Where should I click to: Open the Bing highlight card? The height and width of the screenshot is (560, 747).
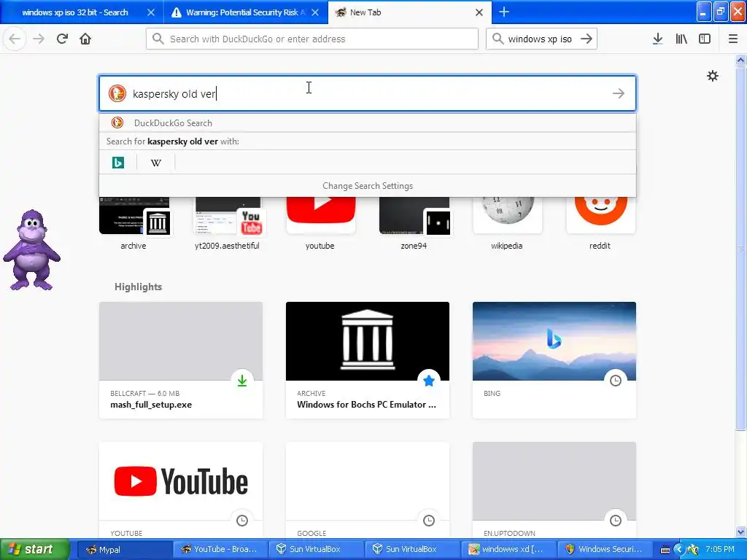pos(554,360)
